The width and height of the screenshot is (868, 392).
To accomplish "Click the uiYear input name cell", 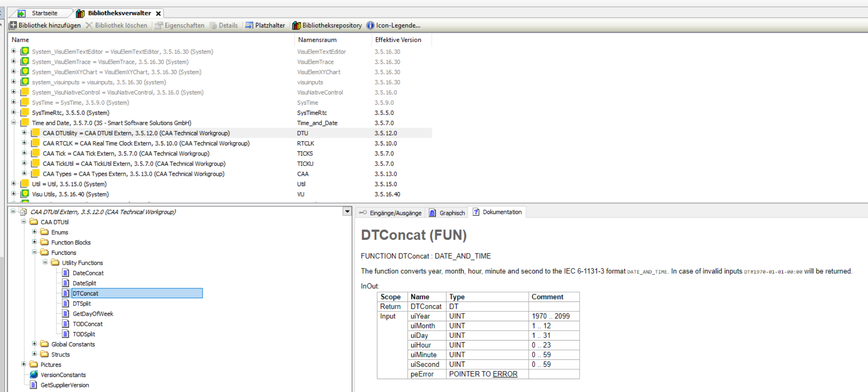I will click(426, 316).
